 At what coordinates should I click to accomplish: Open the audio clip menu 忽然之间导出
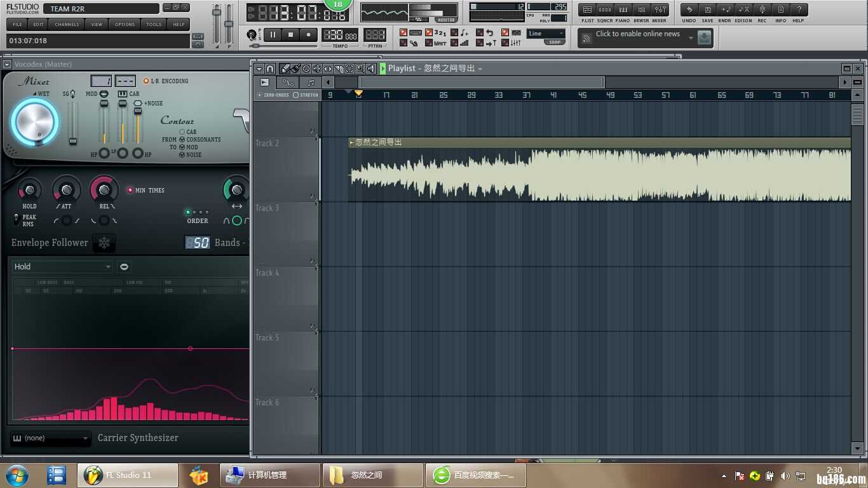(352, 142)
